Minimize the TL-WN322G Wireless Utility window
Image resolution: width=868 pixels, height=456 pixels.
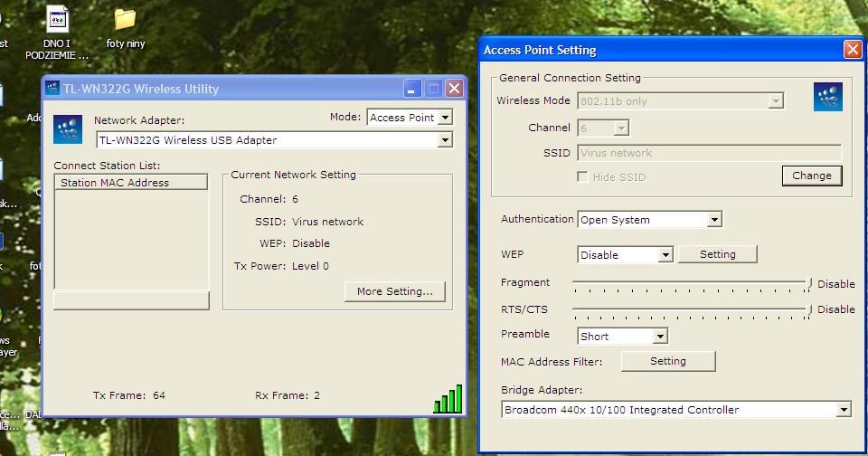click(x=412, y=88)
